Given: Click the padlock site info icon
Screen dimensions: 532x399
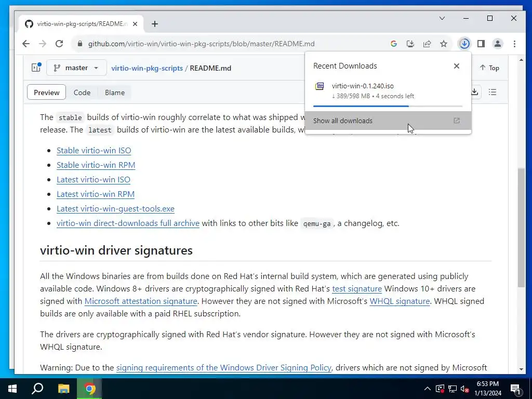Looking at the screenshot, I should (80, 44).
